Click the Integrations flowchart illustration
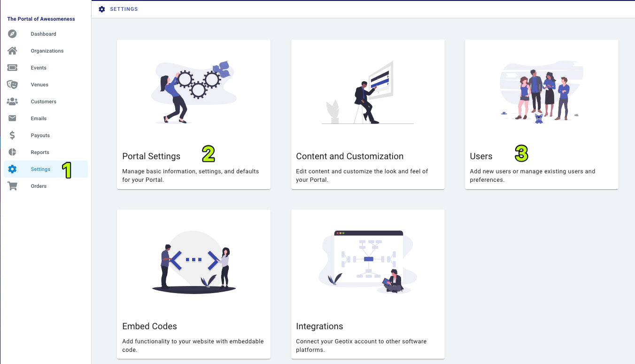Screen dimensions: 635x364 click(x=368, y=262)
